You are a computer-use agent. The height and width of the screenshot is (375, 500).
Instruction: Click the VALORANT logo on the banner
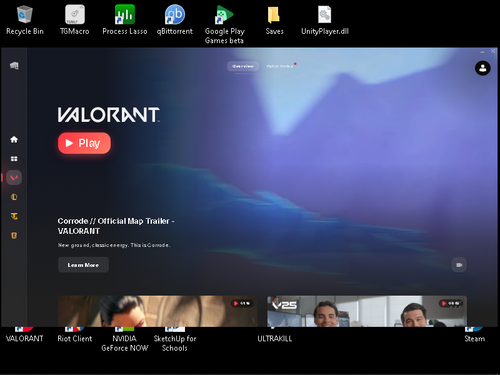click(x=109, y=115)
